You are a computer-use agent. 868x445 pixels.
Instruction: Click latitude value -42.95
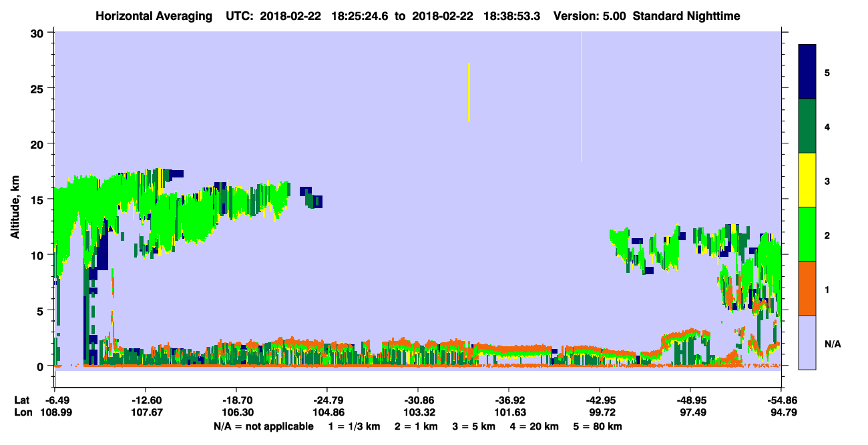tap(600, 400)
